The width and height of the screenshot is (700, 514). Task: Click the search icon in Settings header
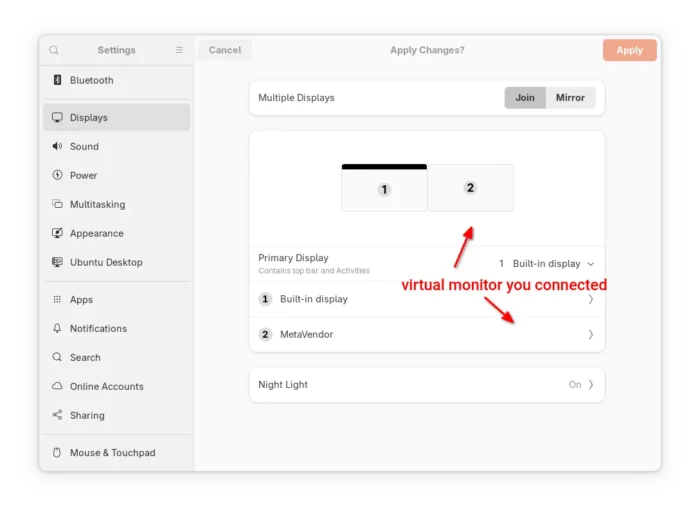[54, 50]
